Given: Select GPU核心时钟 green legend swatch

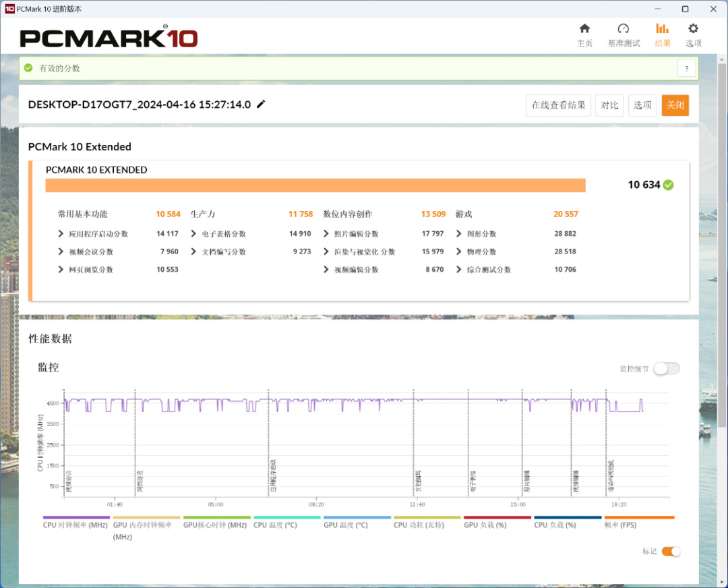Looking at the screenshot, I should click(217, 517).
